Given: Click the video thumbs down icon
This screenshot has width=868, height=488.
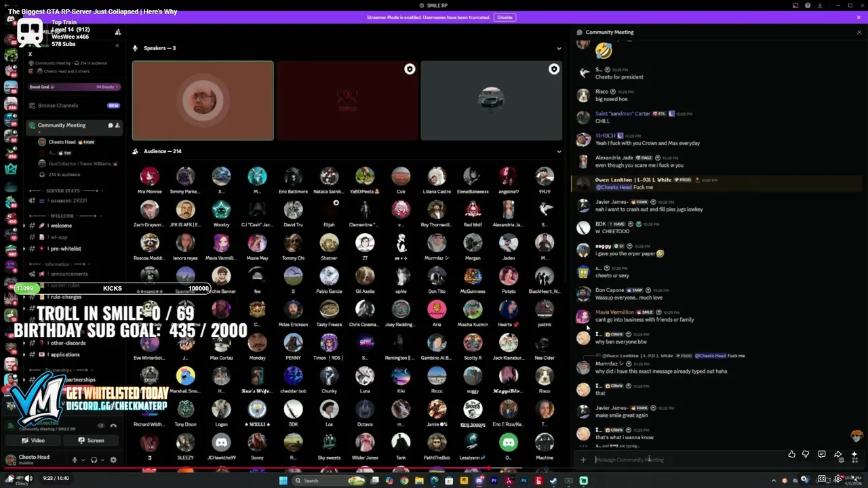Looking at the screenshot, I should (806, 454).
